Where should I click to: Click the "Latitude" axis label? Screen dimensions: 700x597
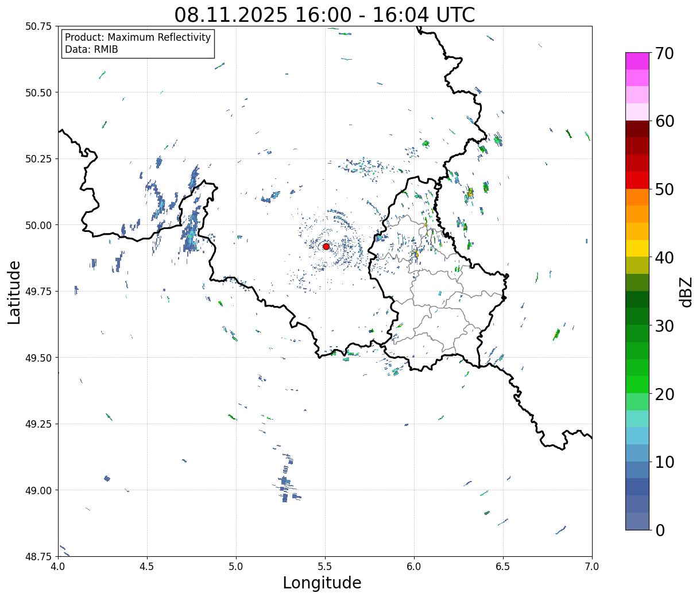pyautogui.click(x=14, y=292)
